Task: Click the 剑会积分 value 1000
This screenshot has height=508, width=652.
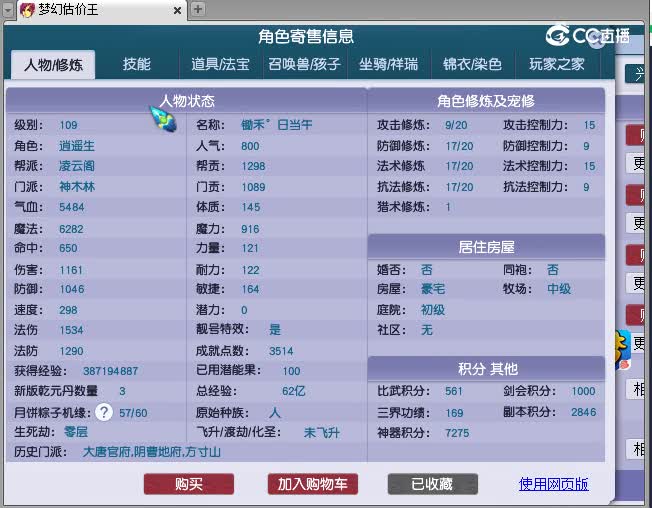Action: tap(583, 391)
